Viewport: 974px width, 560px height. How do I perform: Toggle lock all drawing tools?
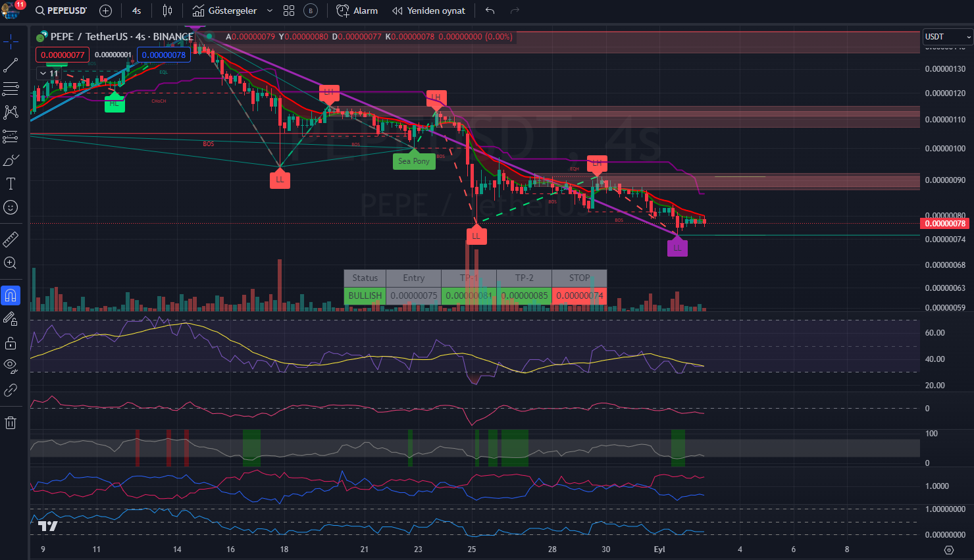pos(11,343)
